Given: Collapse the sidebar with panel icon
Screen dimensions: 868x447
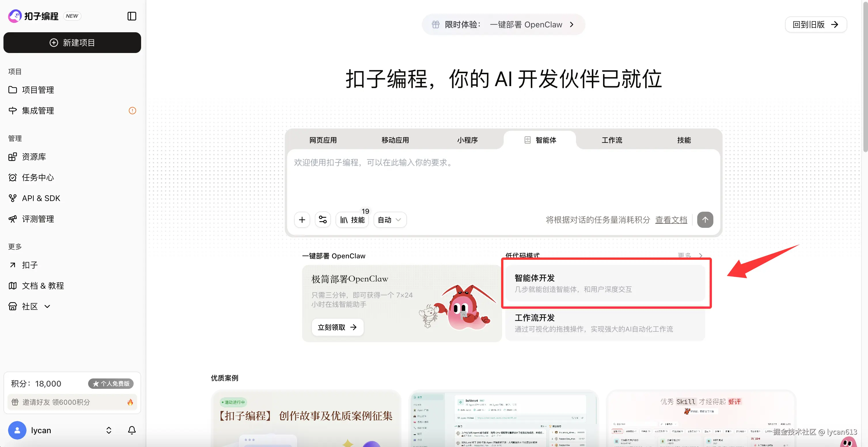Looking at the screenshot, I should tap(132, 16).
